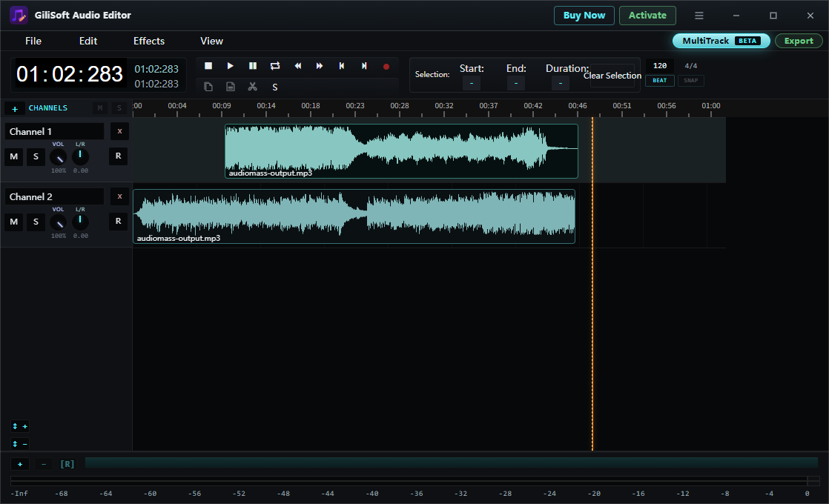829x504 pixels.
Task: Rename the Channel 2 name field
Action: [x=54, y=196]
